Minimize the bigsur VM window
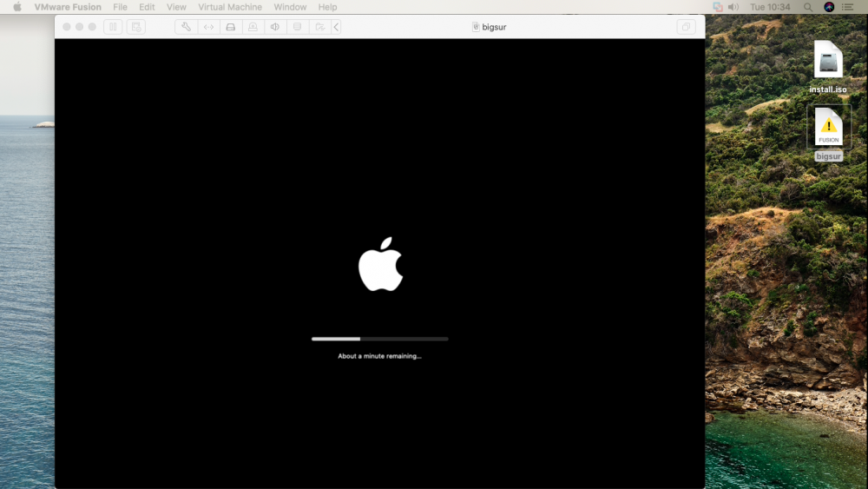Viewport: 868px width, 489px height. point(79,27)
